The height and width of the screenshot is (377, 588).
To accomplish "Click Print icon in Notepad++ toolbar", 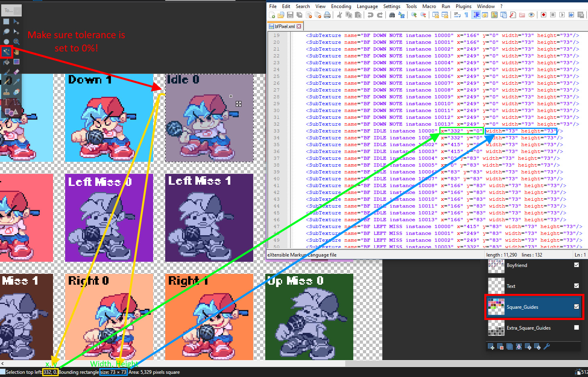I will (327, 15).
